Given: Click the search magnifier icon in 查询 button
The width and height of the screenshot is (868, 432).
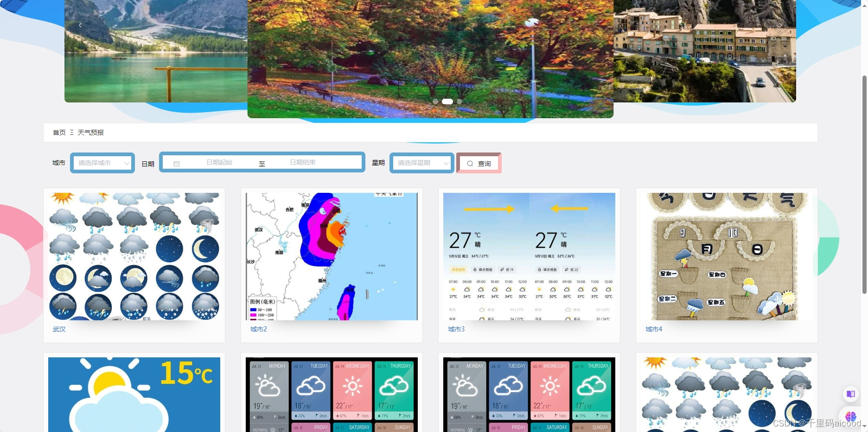Looking at the screenshot, I should pos(470,164).
